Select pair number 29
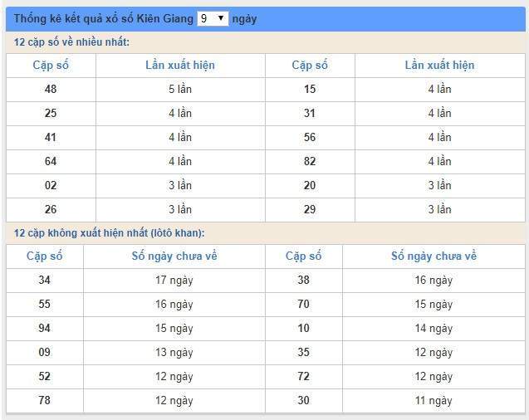Viewport: 529px width, 420px height. pyautogui.click(x=310, y=210)
